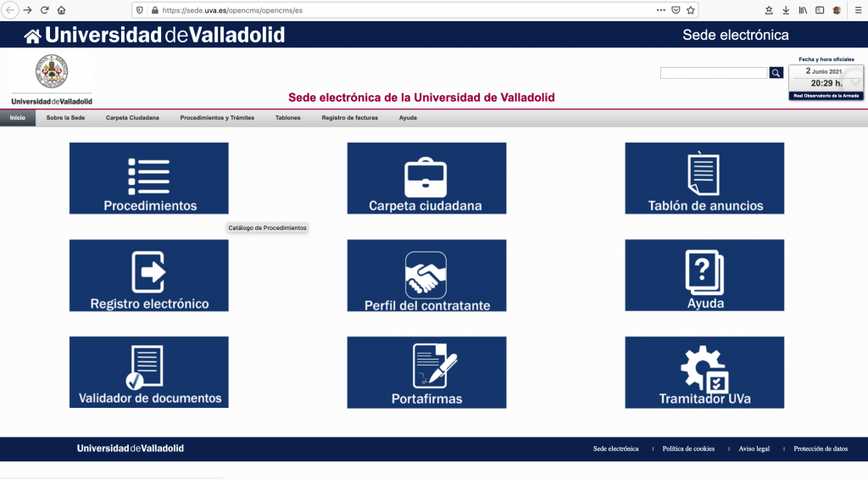
Task: Open the Perfil del contratante handshake tile
Action: [x=427, y=275]
